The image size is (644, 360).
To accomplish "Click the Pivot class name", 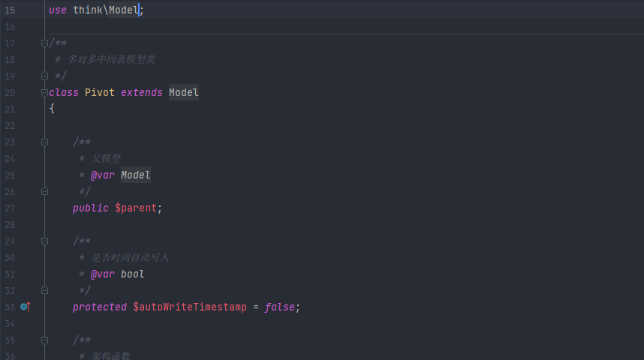I will (99, 93).
